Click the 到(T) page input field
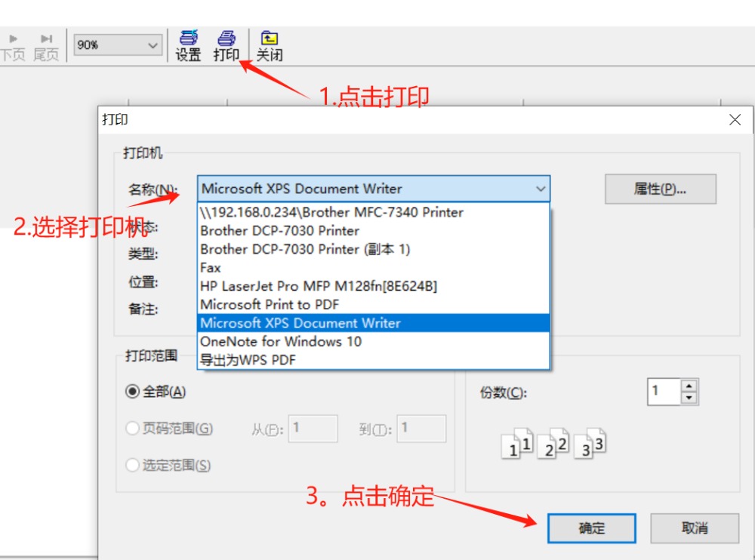 tap(421, 428)
